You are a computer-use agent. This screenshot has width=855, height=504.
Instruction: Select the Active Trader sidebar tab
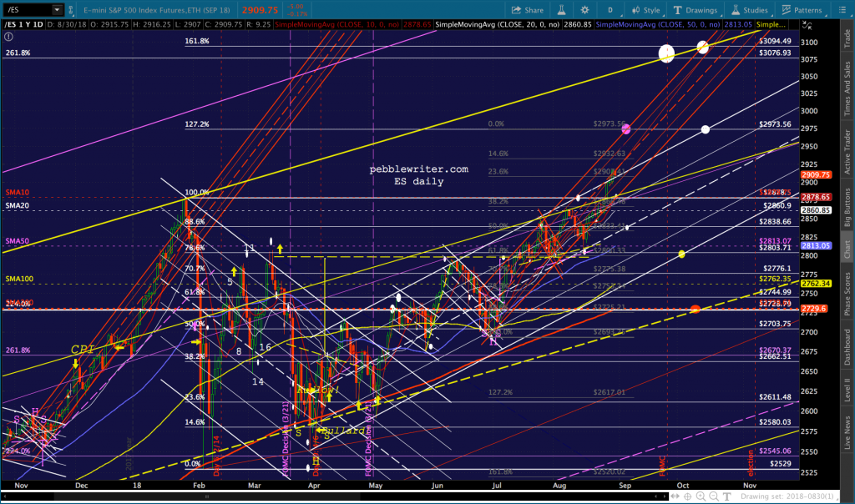847,152
